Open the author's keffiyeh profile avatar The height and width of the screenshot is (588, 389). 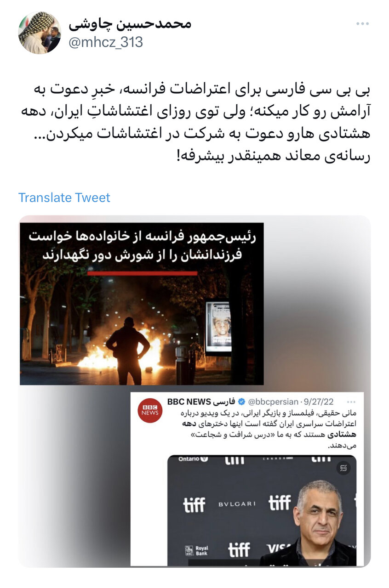point(40,33)
